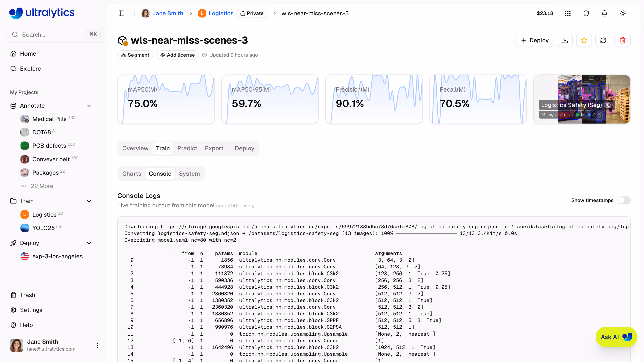Screen dimensions: 644x362
Task: Click the Medical Pills dataset icon
Action: (25, 119)
